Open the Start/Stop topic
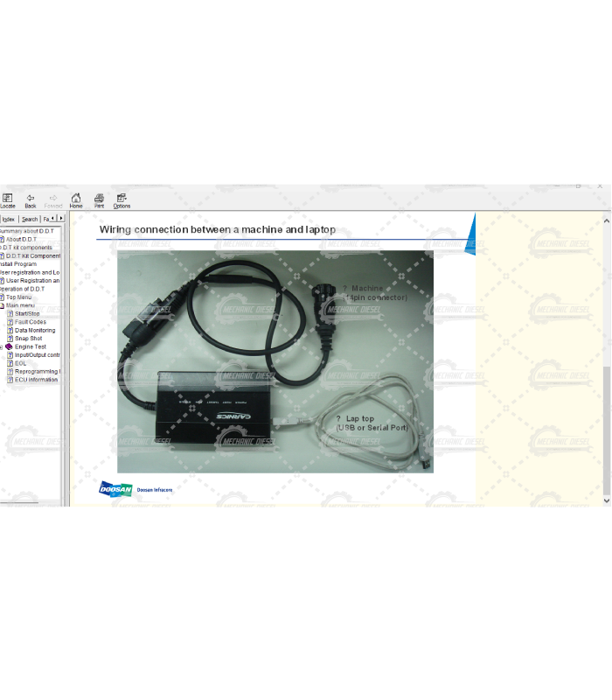612x700 pixels. tap(27, 313)
